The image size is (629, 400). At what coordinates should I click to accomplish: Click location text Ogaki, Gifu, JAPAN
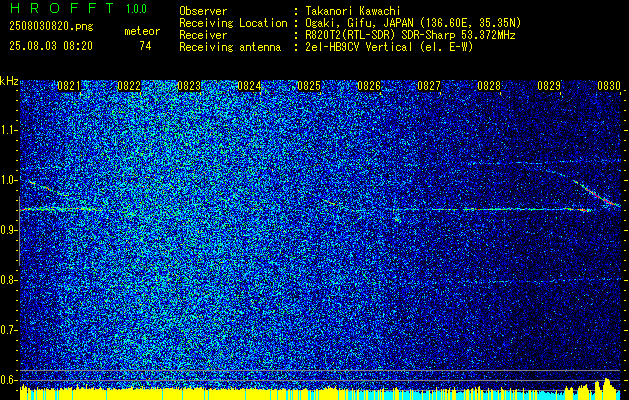pyautogui.click(x=359, y=23)
